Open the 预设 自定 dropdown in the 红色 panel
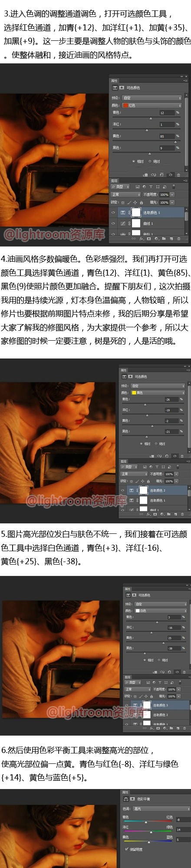The height and width of the screenshot is (868, 191). [x=151, y=98]
